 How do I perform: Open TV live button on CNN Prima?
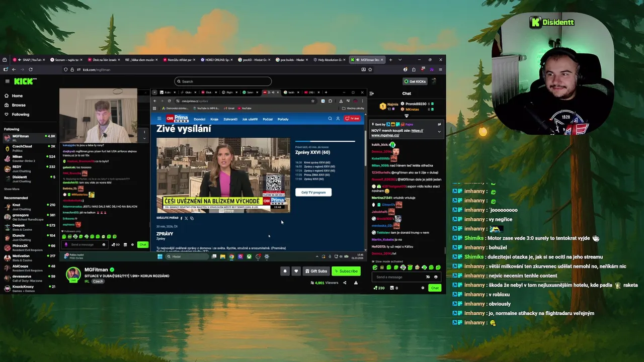pos(353,119)
